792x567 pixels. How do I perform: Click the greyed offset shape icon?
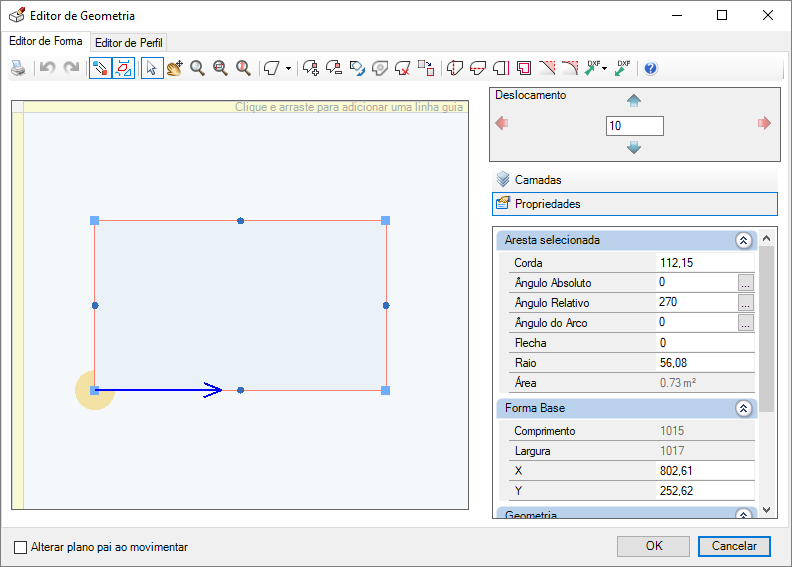point(380,68)
